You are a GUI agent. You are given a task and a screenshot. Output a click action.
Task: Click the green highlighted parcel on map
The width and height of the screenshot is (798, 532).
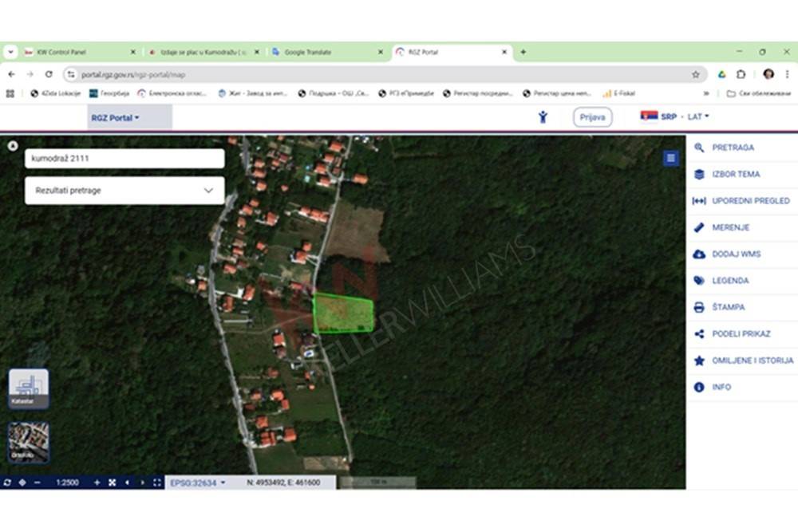(343, 313)
